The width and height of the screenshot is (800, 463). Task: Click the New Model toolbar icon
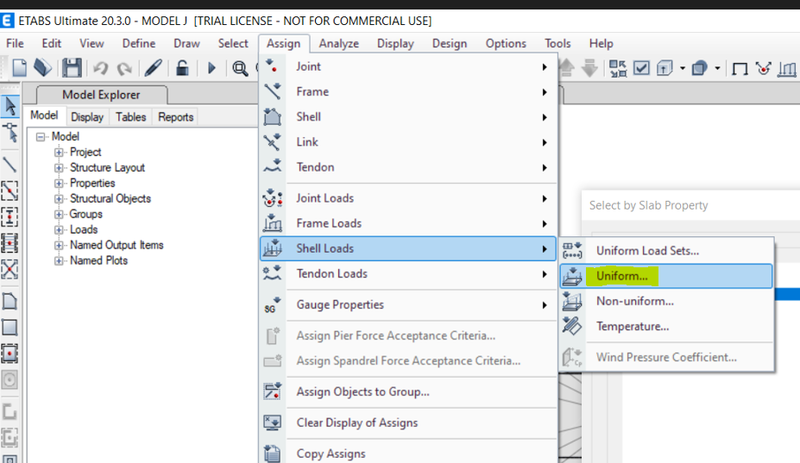[x=19, y=67]
